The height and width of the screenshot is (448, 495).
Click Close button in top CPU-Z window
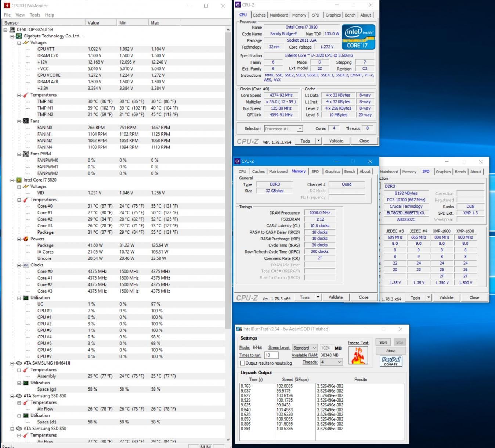pos(364,141)
